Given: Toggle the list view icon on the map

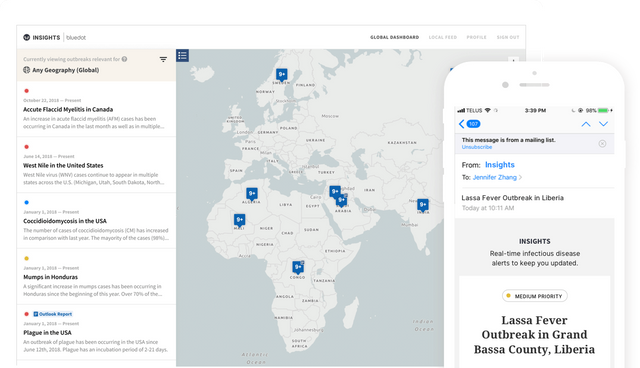Looking at the screenshot, I should pos(182,55).
